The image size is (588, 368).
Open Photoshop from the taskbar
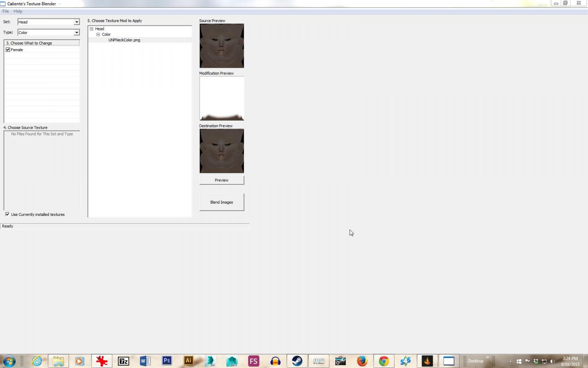167,361
